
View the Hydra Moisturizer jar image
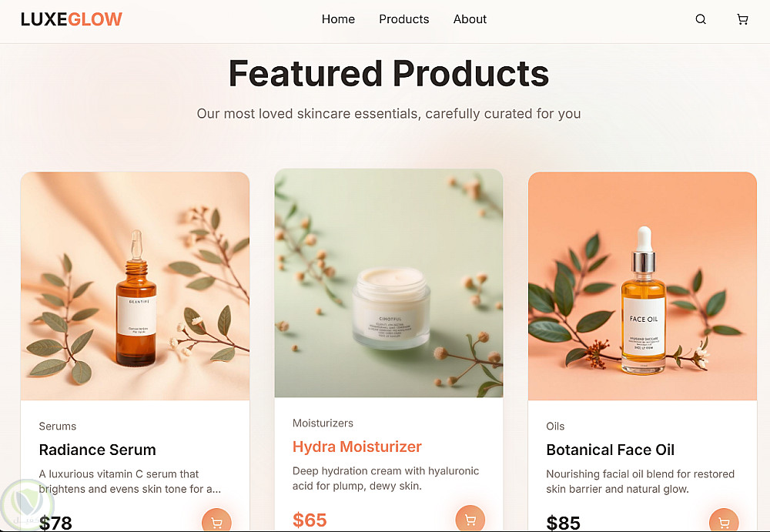coord(389,283)
